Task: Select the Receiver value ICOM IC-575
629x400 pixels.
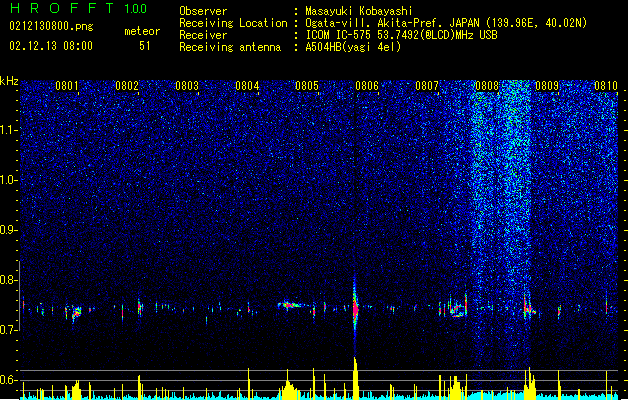Action: 338,35
